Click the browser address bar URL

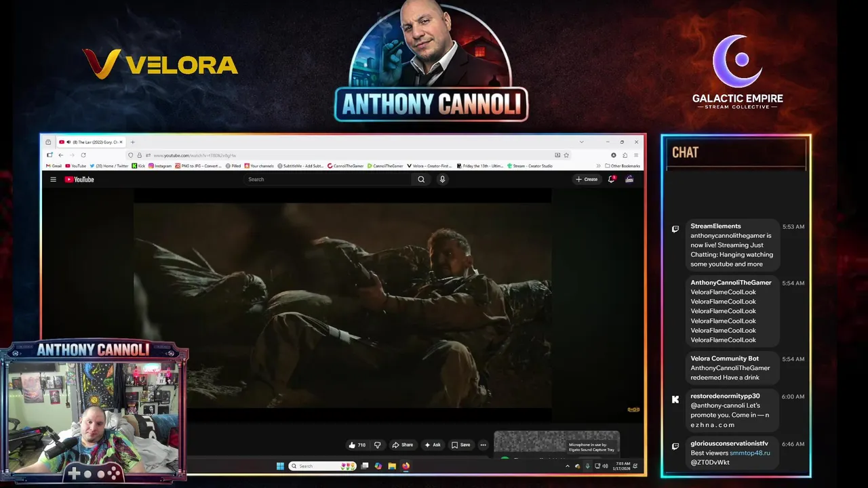click(195, 156)
